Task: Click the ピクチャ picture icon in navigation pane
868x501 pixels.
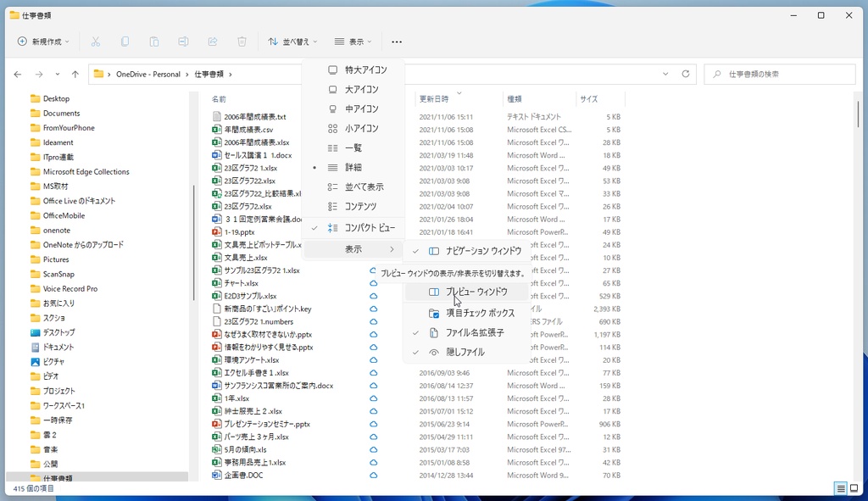Action: coord(36,361)
